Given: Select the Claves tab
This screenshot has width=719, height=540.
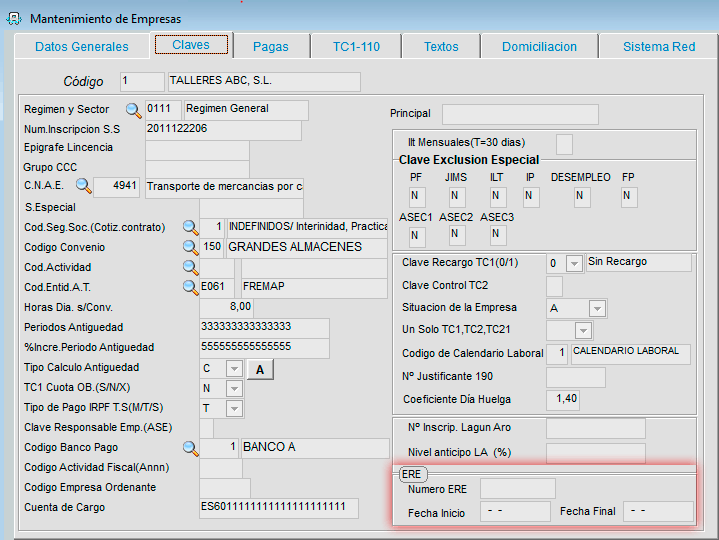Looking at the screenshot, I should click(191, 45).
